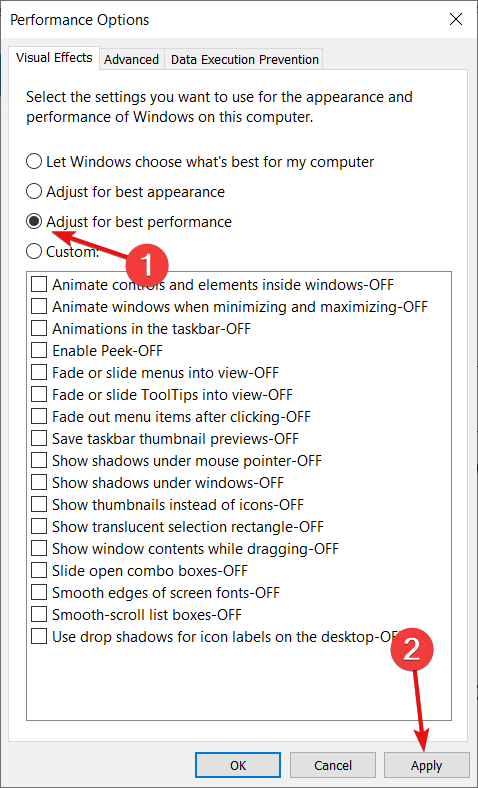
Task: Click the OK button
Action: click(x=238, y=765)
